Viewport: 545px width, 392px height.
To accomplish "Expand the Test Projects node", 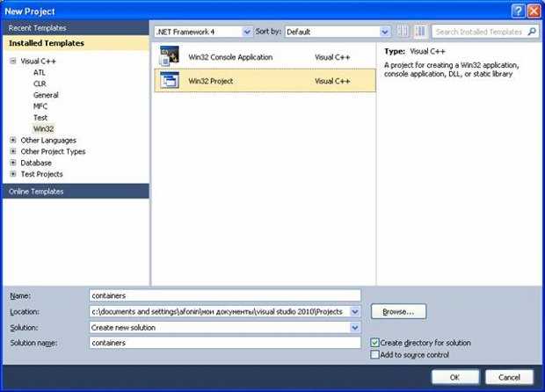I will [x=13, y=174].
